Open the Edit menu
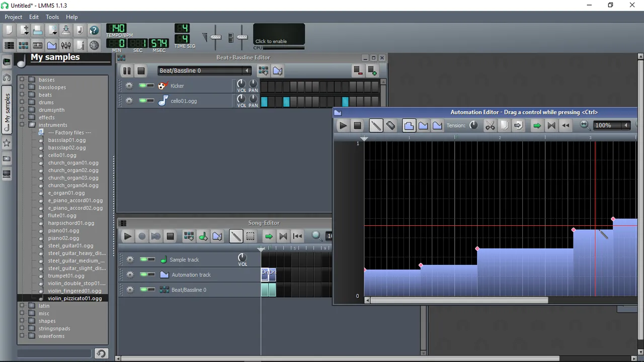The image size is (644, 362). (34, 17)
